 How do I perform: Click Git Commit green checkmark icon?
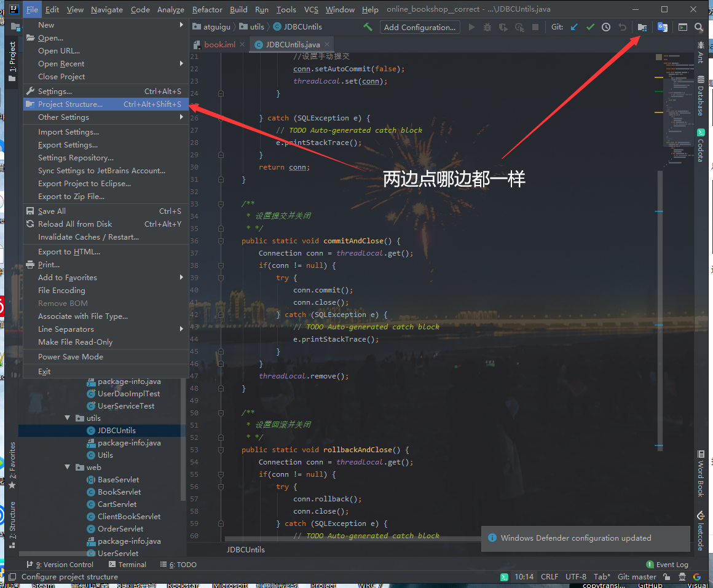click(x=590, y=27)
